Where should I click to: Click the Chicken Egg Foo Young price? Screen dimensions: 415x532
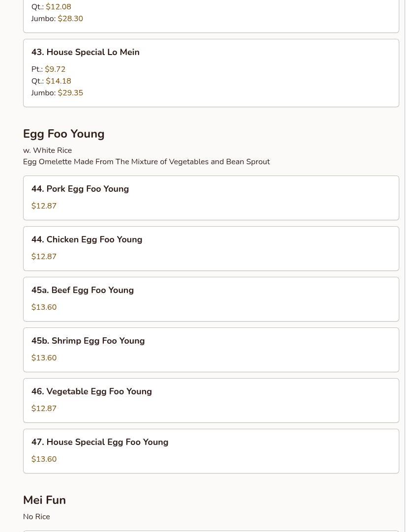coord(44,257)
